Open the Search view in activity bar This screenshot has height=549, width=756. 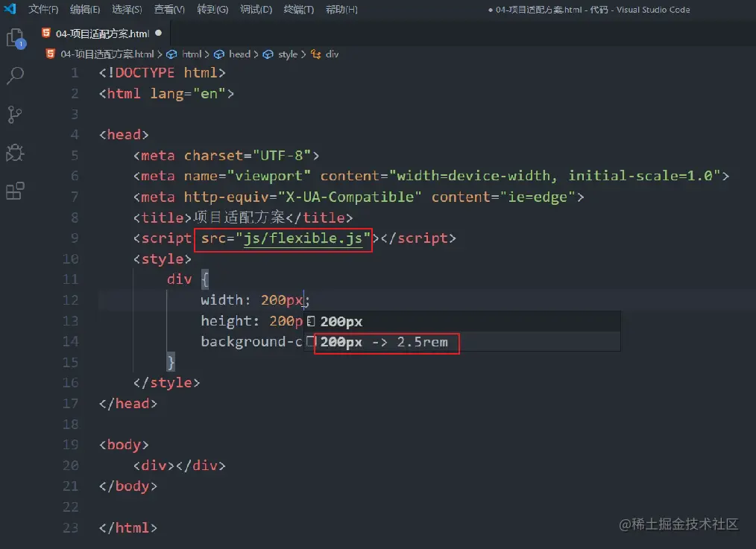[16, 75]
